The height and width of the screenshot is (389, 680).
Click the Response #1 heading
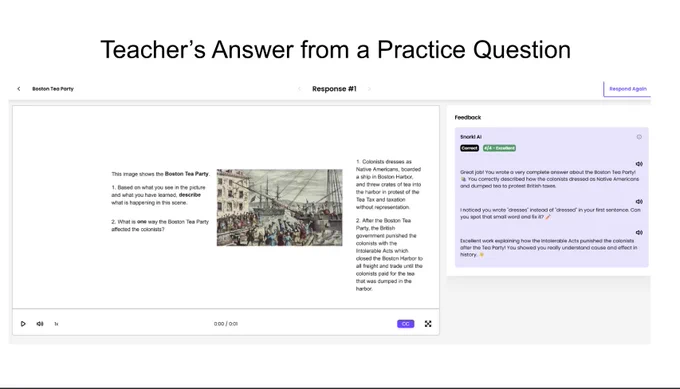(x=334, y=89)
